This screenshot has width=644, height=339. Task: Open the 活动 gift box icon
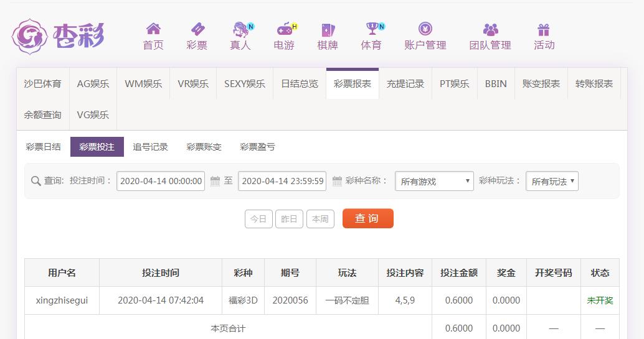[544, 29]
